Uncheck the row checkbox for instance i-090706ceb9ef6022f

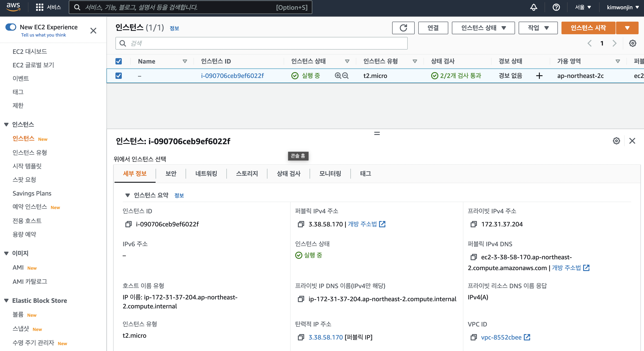click(x=119, y=75)
